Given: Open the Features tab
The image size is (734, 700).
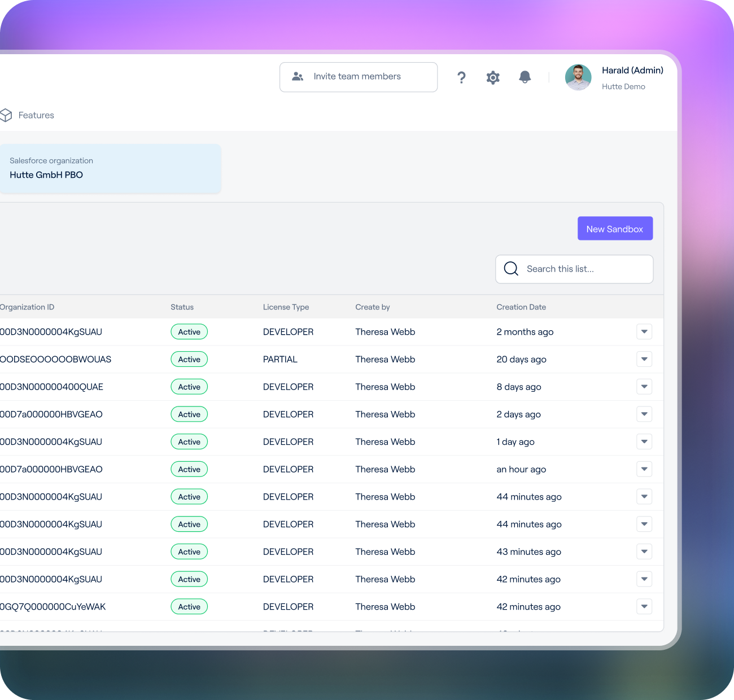Looking at the screenshot, I should [36, 115].
